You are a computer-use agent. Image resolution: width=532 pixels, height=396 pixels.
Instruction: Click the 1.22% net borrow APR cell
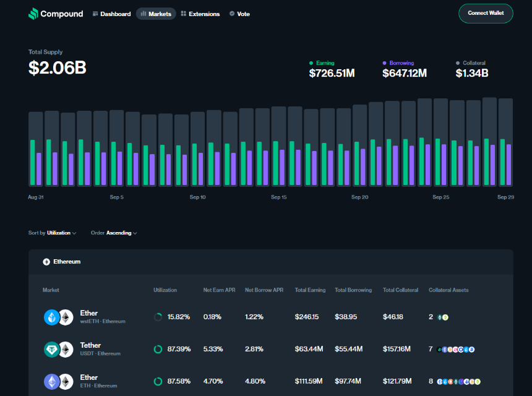(x=254, y=317)
